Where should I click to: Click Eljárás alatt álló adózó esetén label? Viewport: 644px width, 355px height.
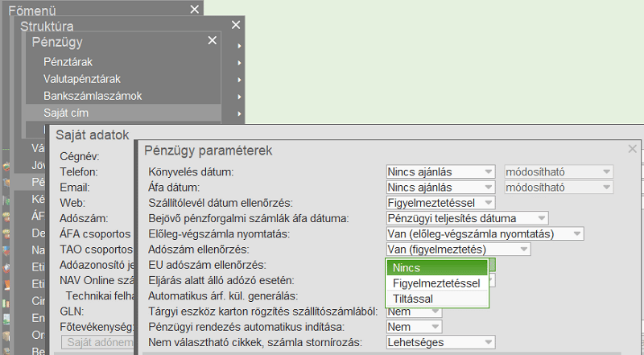(221, 281)
